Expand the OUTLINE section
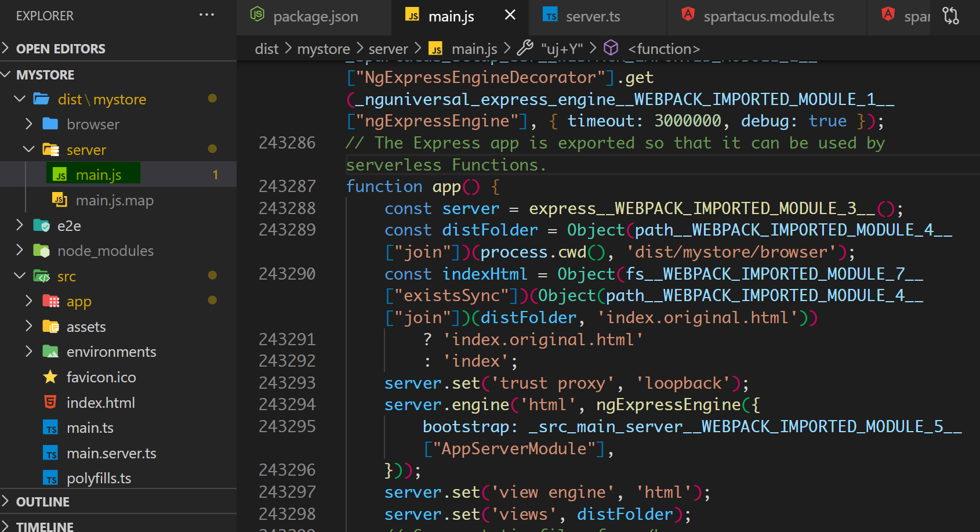Screen dimensions: 980x532 [6, 501]
